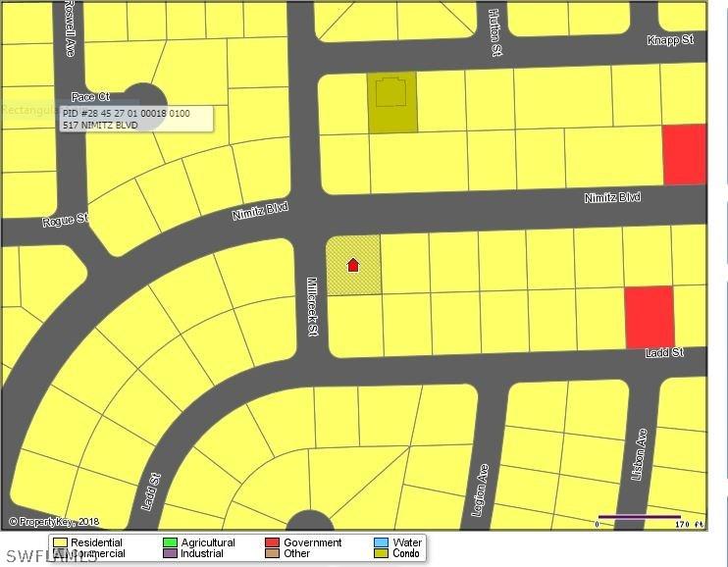Screen dimensions: 728x567
Task: Click the olive condo parcel with building outline
Action: pyautogui.click(x=391, y=102)
